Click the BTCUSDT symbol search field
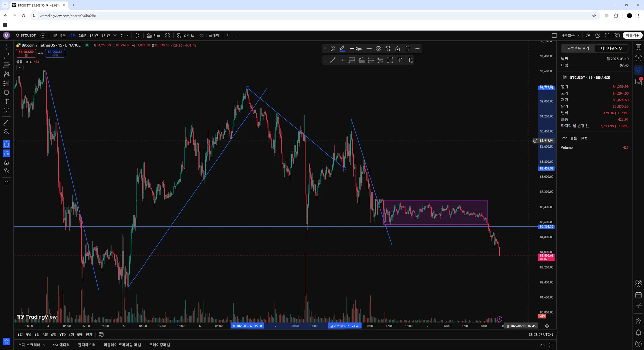Image resolution: width=644 pixels, height=350 pixels. click(x=26, y=35)
